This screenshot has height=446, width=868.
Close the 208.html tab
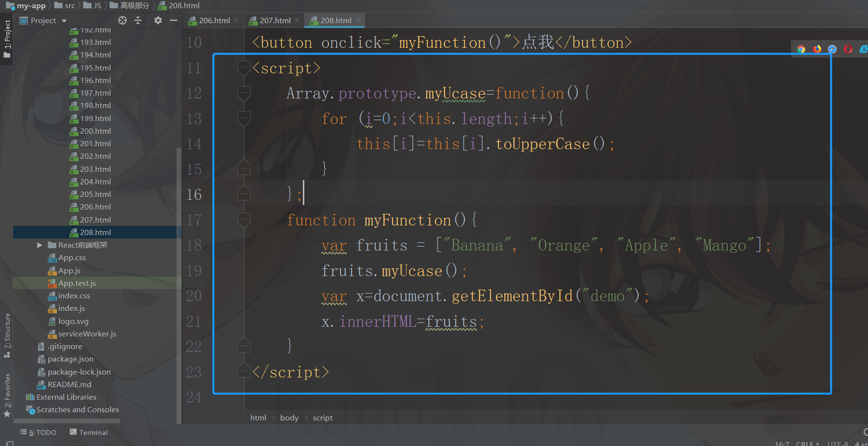[x=358, y=20]
